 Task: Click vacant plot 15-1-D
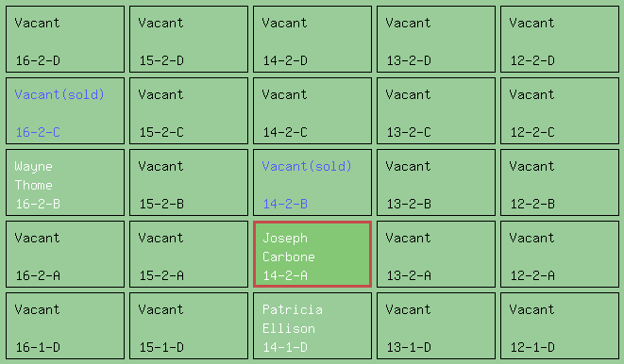pos(189,326)
